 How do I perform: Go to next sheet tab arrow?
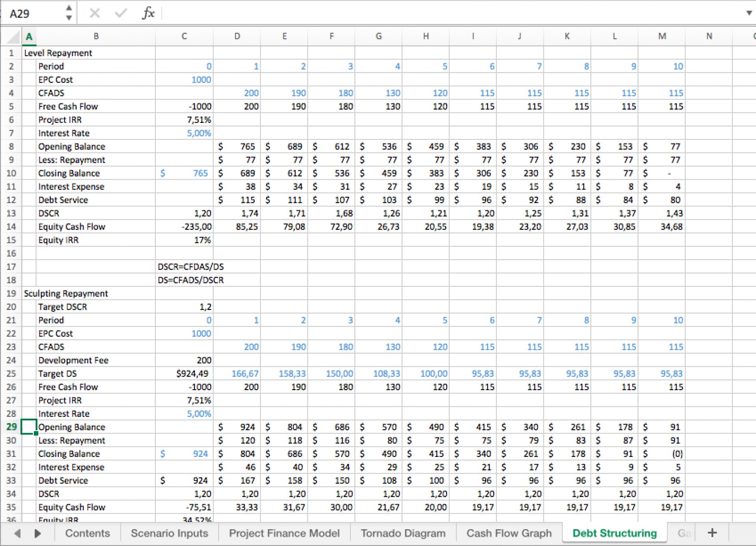[x=38, y=533]
